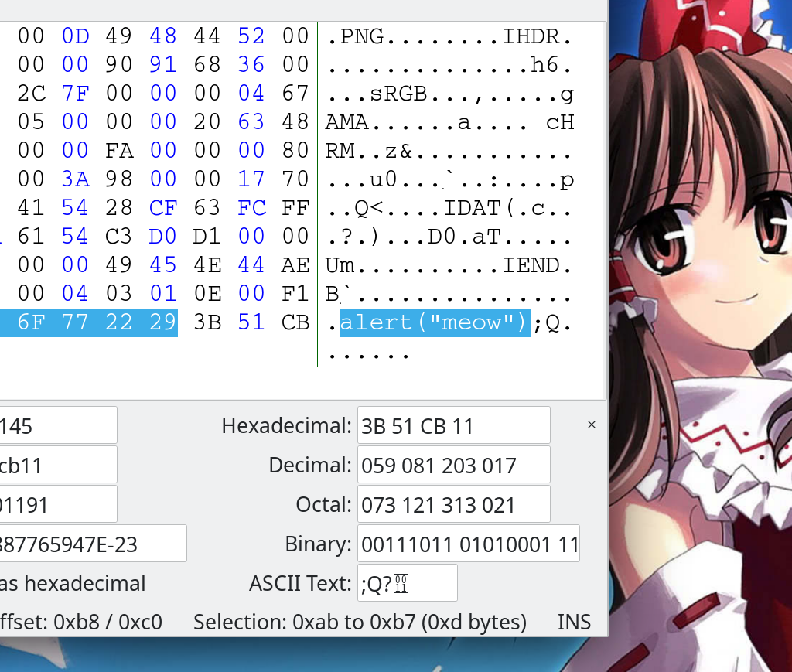
Task: Click the float field ending 65947E-23
Action: [93, 544]
